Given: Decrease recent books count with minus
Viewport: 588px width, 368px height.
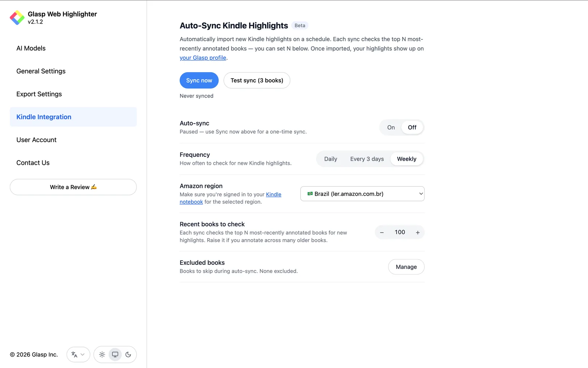Looking at the screenshot, I should point(382,233).
